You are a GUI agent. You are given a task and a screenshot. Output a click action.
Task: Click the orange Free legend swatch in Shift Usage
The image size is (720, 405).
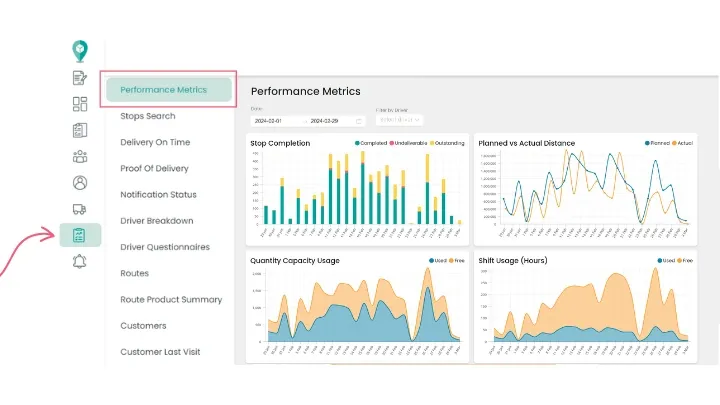point(680,260)
